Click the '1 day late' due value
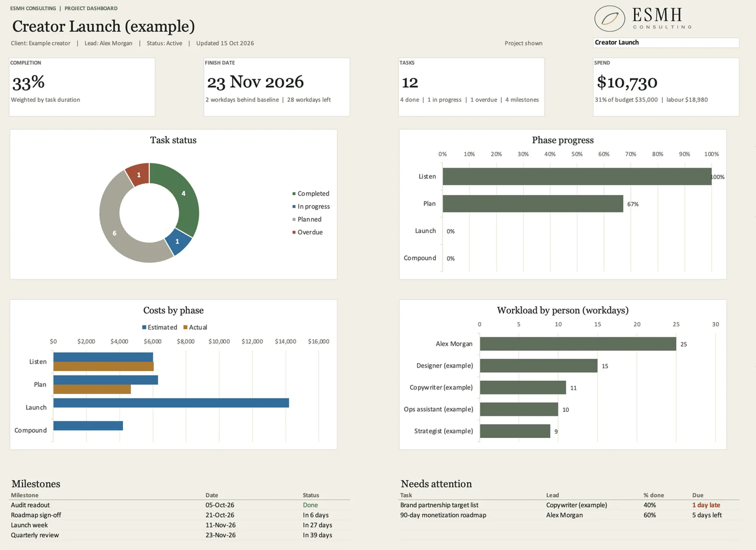The image size is (756, 550). click(706, 505)
